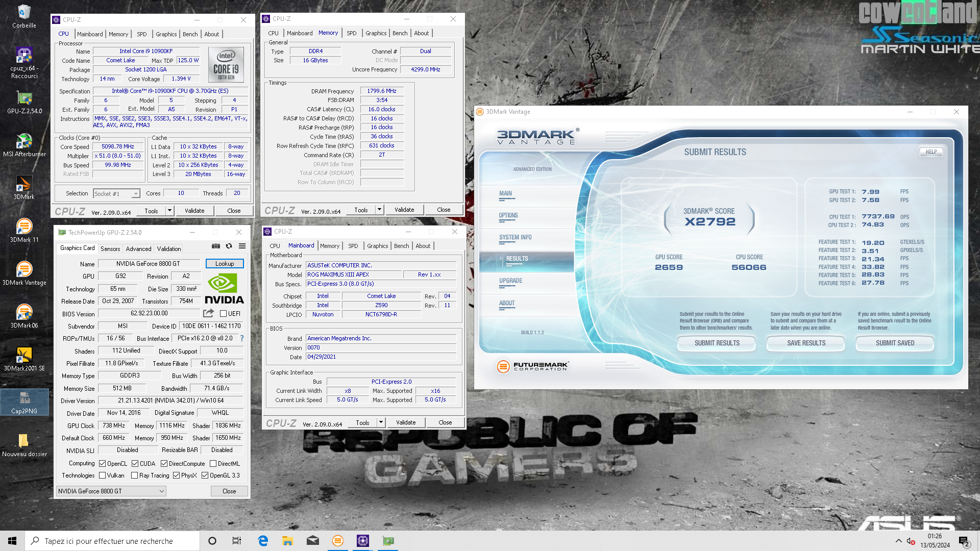980x551 pixels.
Task: Toggle the DirectCompute checkbox
Action: pos(164,464)
